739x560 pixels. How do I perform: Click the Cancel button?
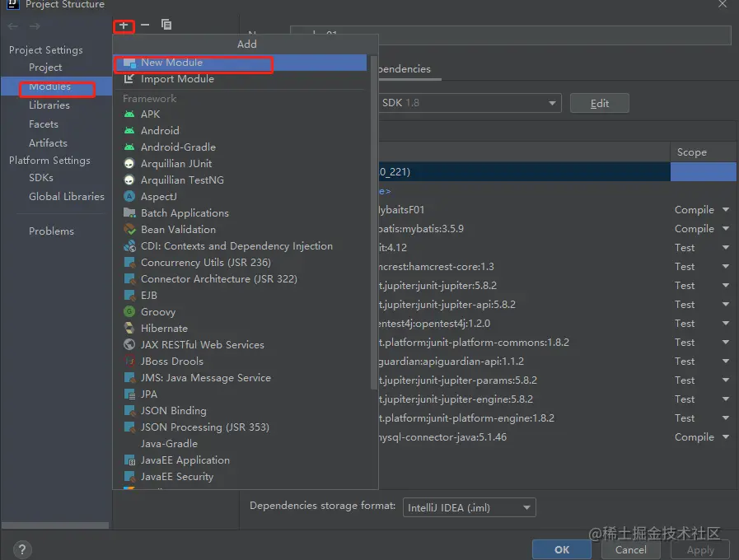pos(630,549)
